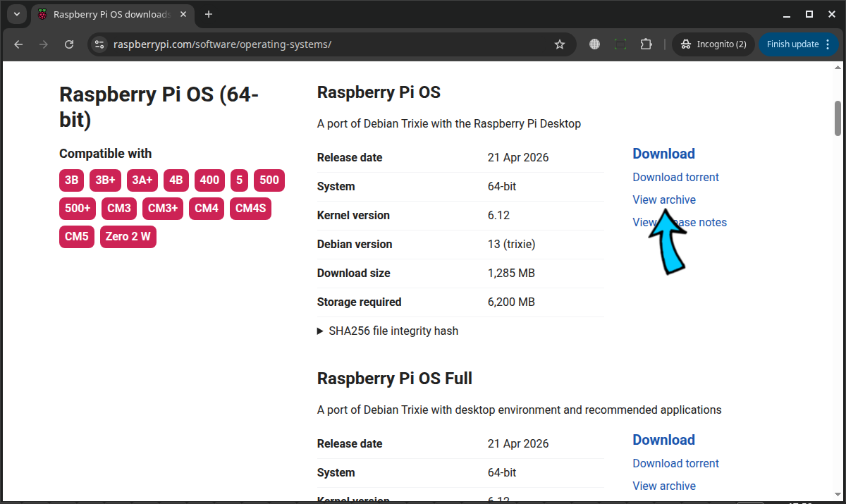Open the tab search dropdown arrow
This screenshot has height=504, width=846.
click(x=17, y=14)
